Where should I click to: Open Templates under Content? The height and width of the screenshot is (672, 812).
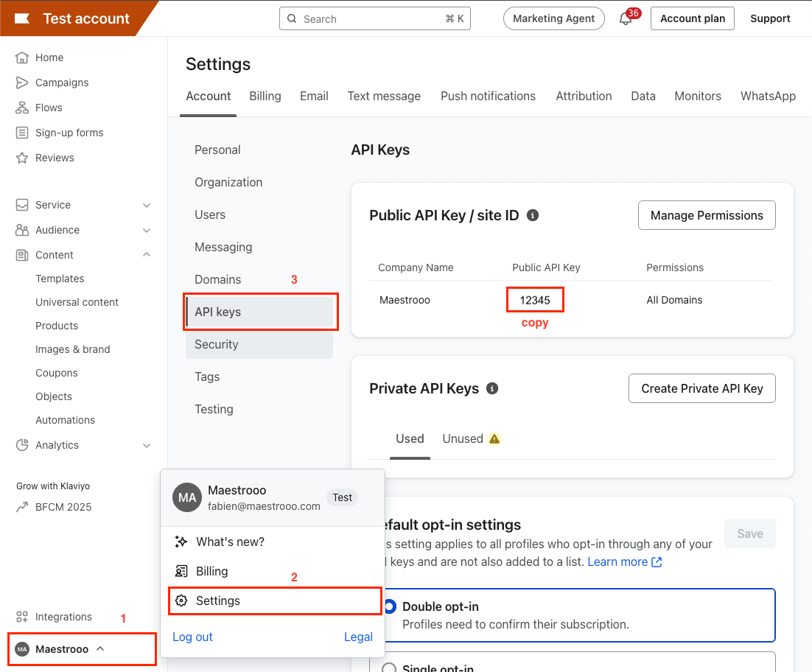tap(60, 279)
